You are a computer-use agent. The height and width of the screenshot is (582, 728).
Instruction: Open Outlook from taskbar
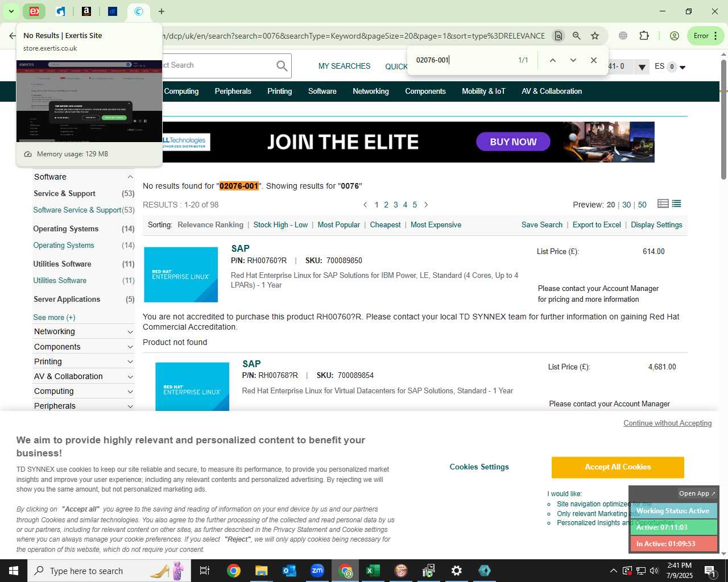tap(289, 571)
